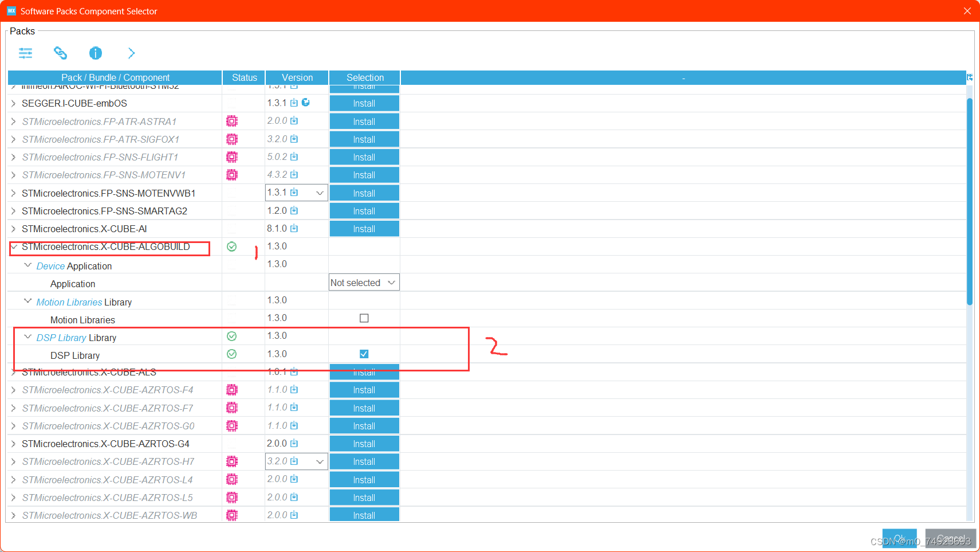Screen dimensions: 980x552
Task: Click the chip status icon for X-CUBE-AZRTOS-L5
Action: (232, 497)
